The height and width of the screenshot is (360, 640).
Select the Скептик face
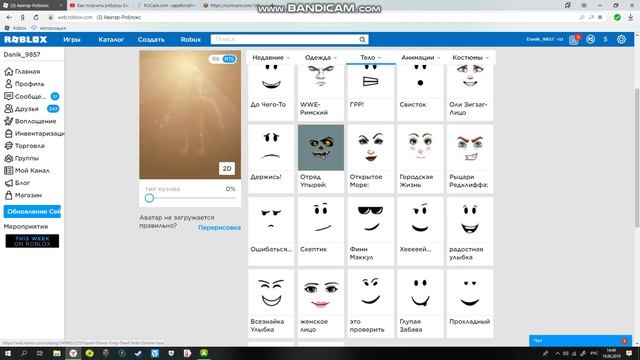[x=321, y=231]
